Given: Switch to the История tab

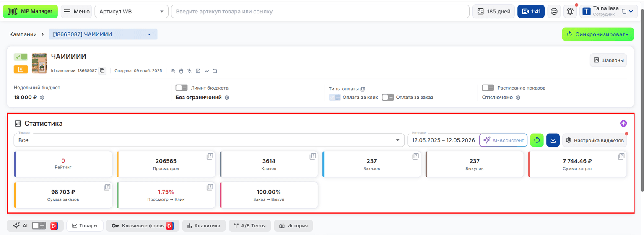Looking at the screenshot, I should click(x=293, y=225).
